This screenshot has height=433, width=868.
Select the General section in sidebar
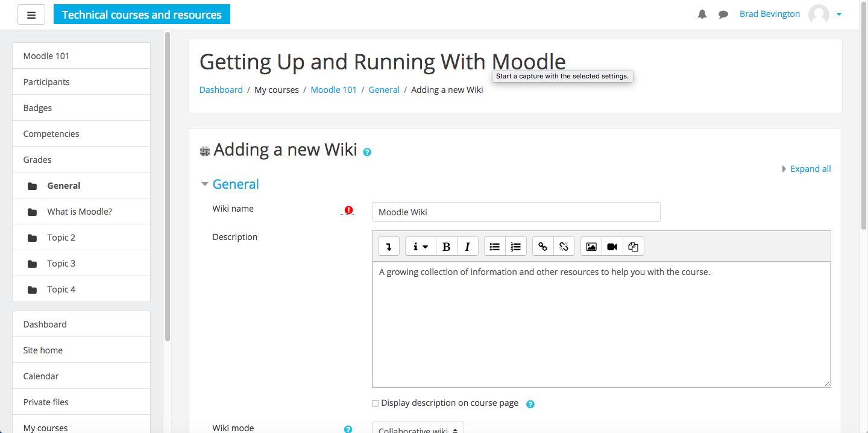pos(81,186)
